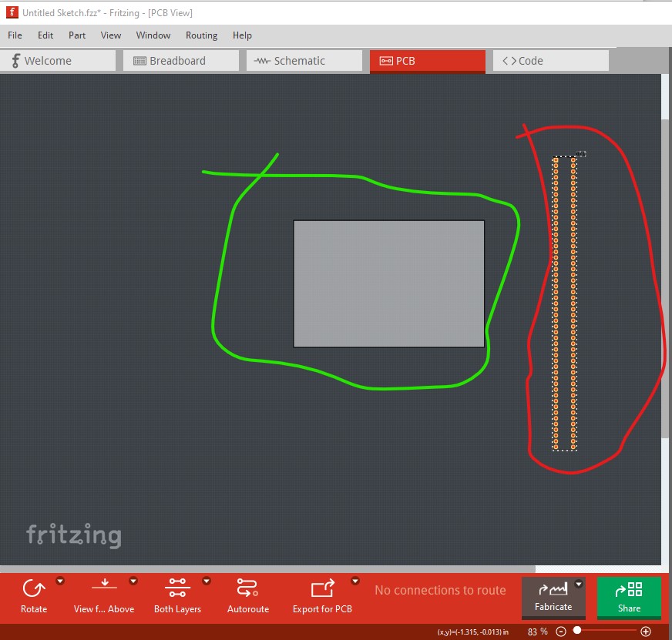Click the Both Layers icon
Viewport: 672px width, 640px height.
point(177,590)
